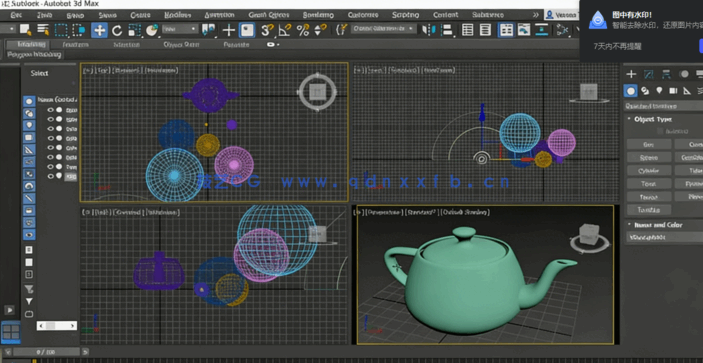Toggle Display Cameras filter in Scene Explorer

[x=29, y=138]
